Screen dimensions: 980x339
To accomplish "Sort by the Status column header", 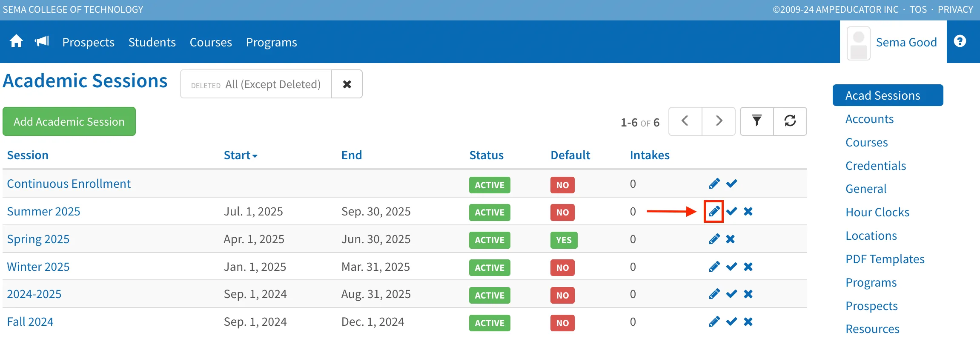I will pyautogui.click(x=486, y=155).
